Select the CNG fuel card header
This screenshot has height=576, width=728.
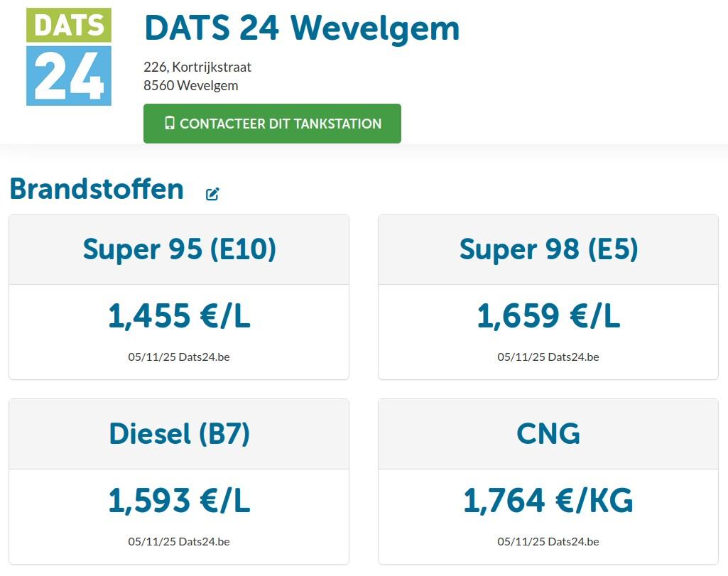point(548,434)
